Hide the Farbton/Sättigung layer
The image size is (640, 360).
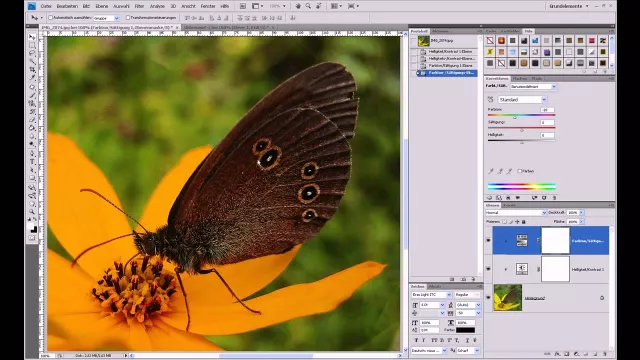[488, 241]
